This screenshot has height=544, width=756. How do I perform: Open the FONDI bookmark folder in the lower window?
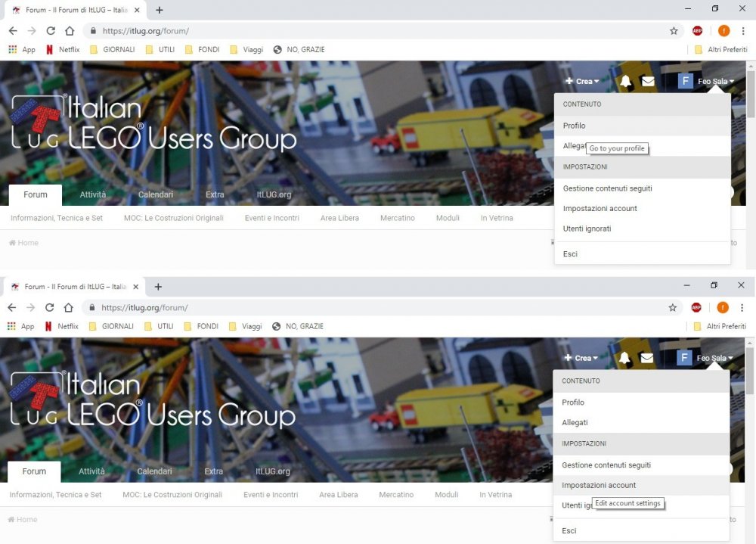(x=202, y=326)
